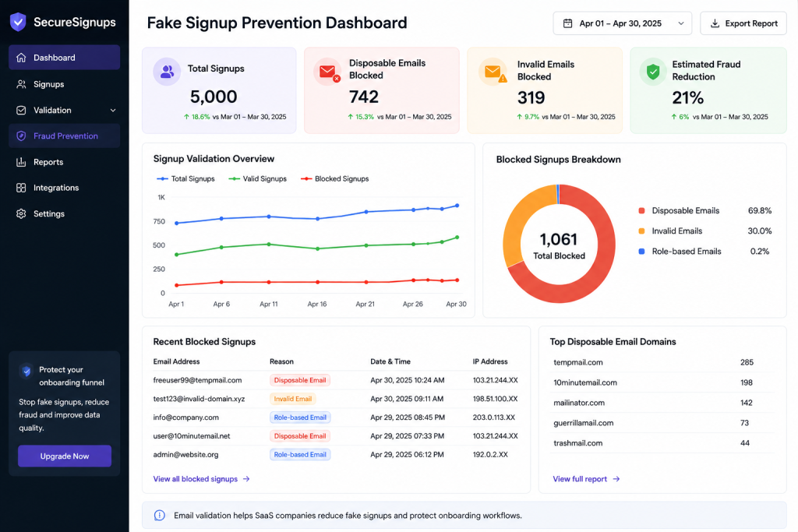Viewport: 798px width, 532px height.
Task: Click the Total Signups users icon
Action: point(167,72)
